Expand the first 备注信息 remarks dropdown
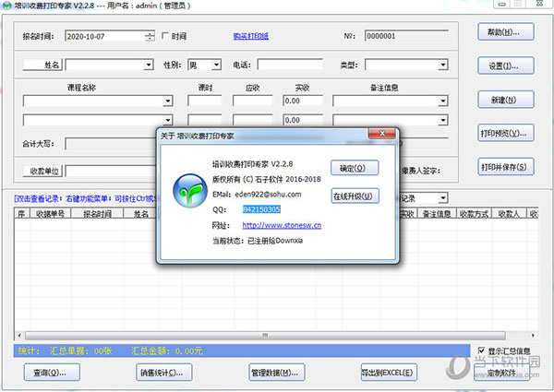The height and width of the screenshot is (392, 554). point(443,101)
